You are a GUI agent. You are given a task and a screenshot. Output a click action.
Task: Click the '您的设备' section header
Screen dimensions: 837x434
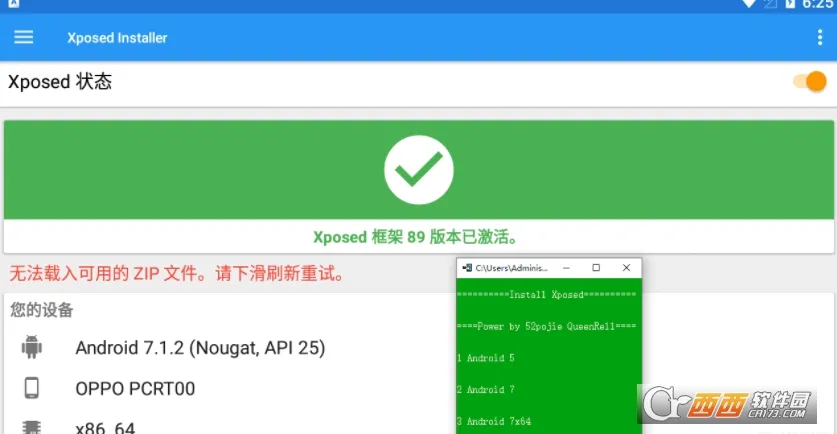click(x=42, y=310)
